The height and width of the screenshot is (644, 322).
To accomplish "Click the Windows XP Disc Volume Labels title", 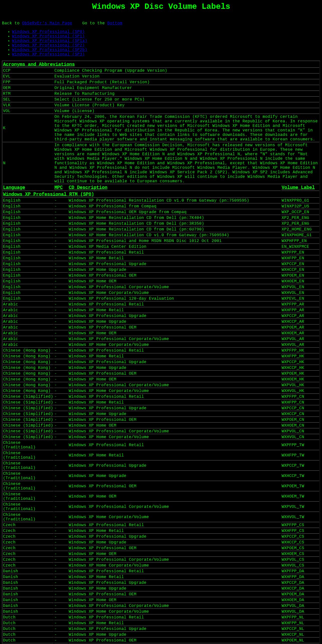I will point(161,7).
